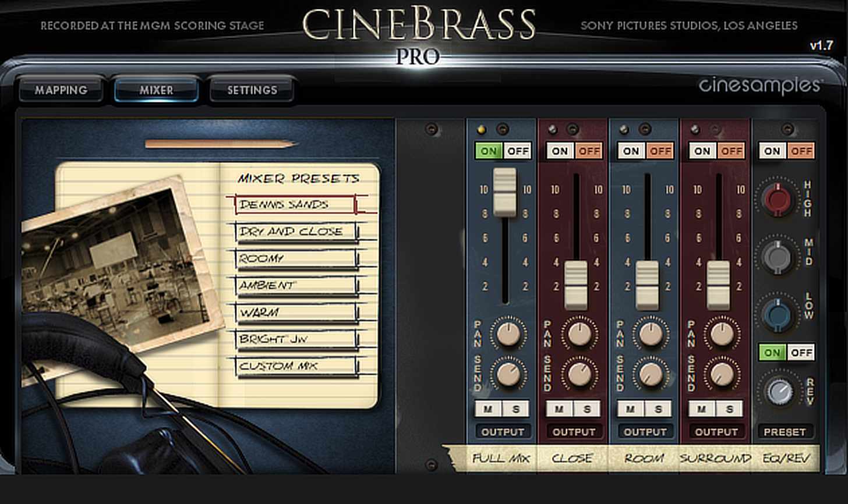Turn the reverb OFF
The width and height of the screenshot is (848, 504).
tap(801, 353)
